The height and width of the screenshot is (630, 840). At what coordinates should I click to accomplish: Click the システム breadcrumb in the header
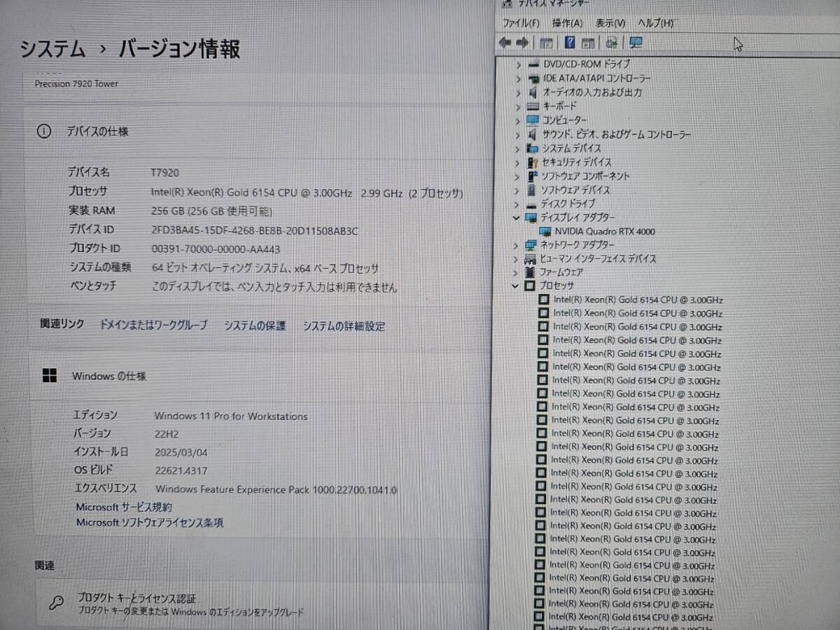click(52, 50)
